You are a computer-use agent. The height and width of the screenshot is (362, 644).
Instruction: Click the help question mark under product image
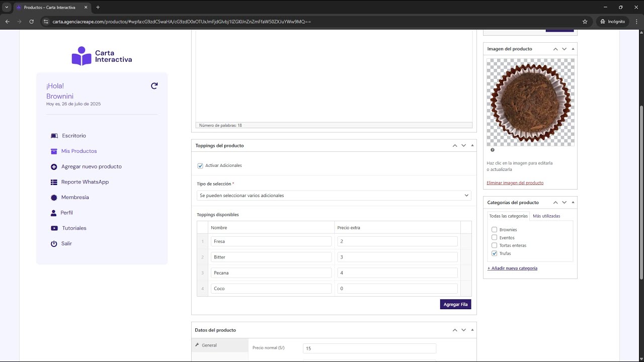point(493,150)
